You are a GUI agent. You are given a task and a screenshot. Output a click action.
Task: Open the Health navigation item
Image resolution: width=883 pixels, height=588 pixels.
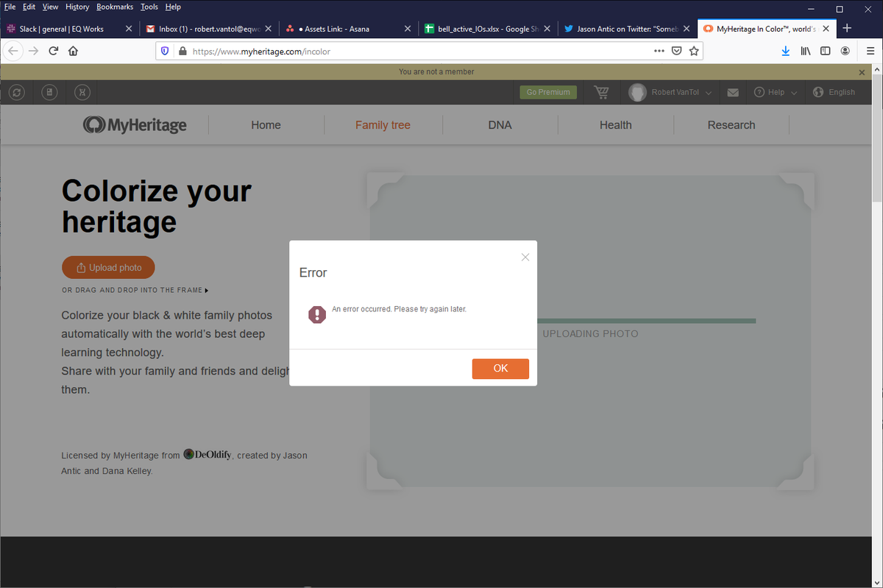click(x=615, y=125)
